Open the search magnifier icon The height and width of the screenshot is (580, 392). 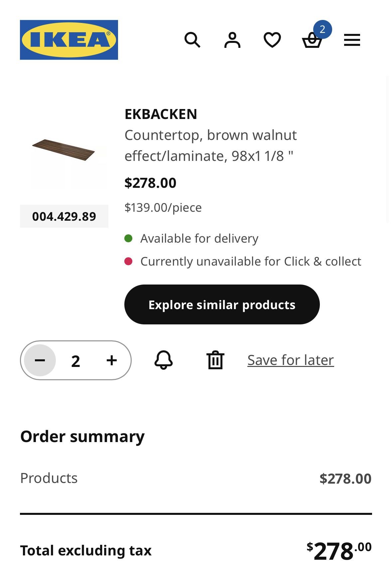(x=192, y=40)
